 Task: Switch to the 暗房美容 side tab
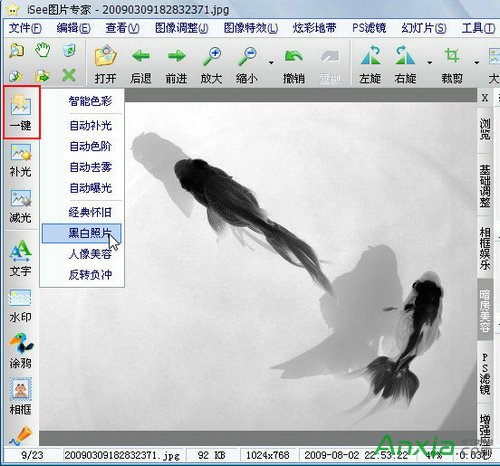tap(485, 311)
